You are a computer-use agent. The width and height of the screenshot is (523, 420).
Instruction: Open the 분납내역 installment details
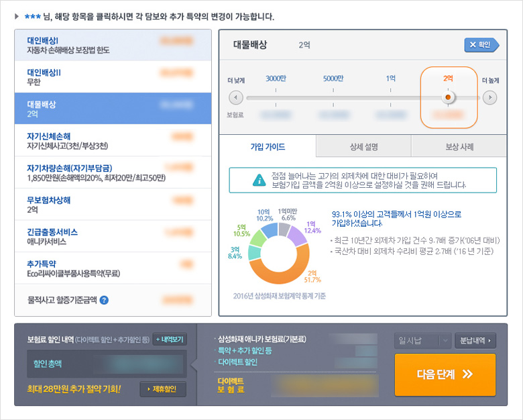475,341
